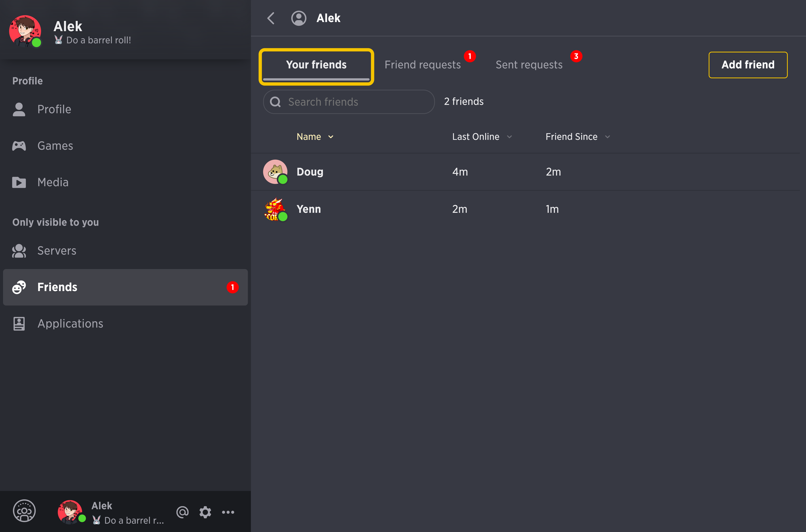
Task: Switch to Sent requests tab
Action: pos(529,65)
